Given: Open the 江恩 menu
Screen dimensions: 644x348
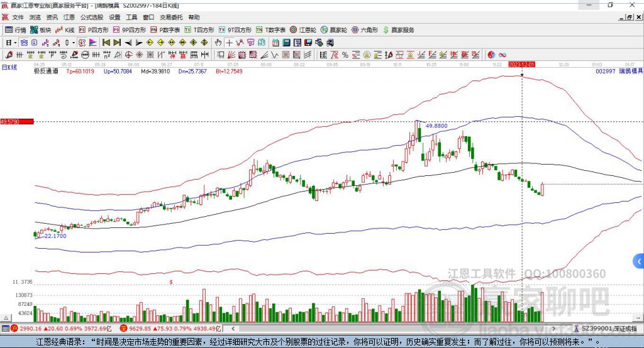Looking at the screenshot, I should (x=69, y=17).
